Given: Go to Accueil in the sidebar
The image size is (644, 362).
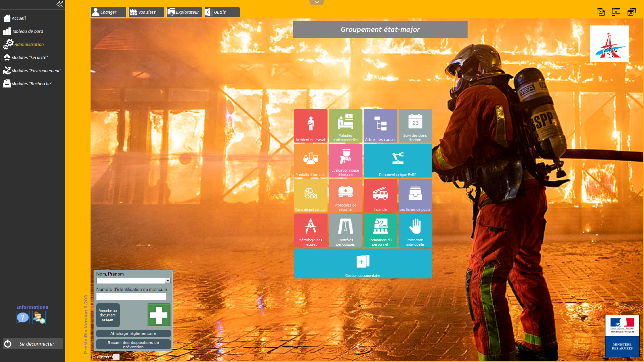Looking at the screenshot, I should tap(15, 18).
